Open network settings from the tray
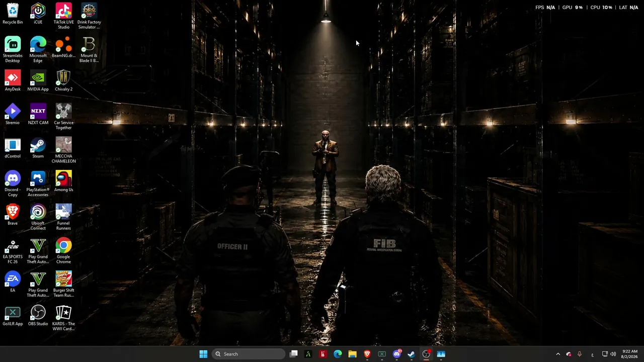644x362 pixels. [605, 354]
